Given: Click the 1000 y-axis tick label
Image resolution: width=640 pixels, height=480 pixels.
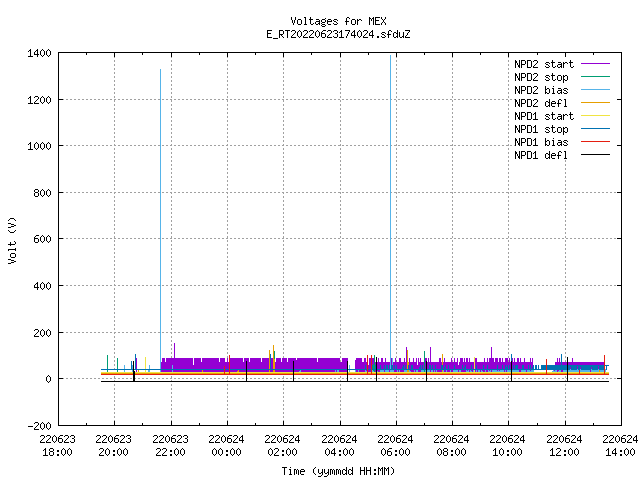Looking at the screenshot, I should pos(39,146).
